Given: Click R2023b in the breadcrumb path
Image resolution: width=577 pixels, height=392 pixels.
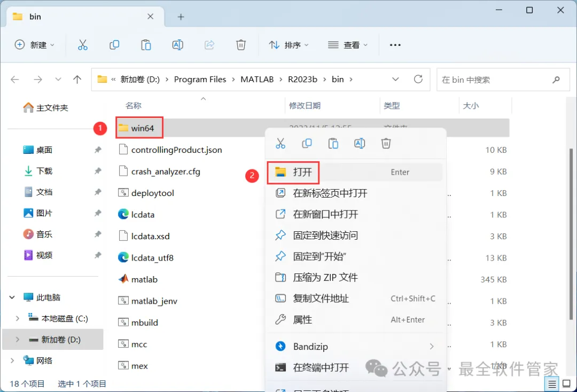Looking at the screenshot, I should click(302, 80).
